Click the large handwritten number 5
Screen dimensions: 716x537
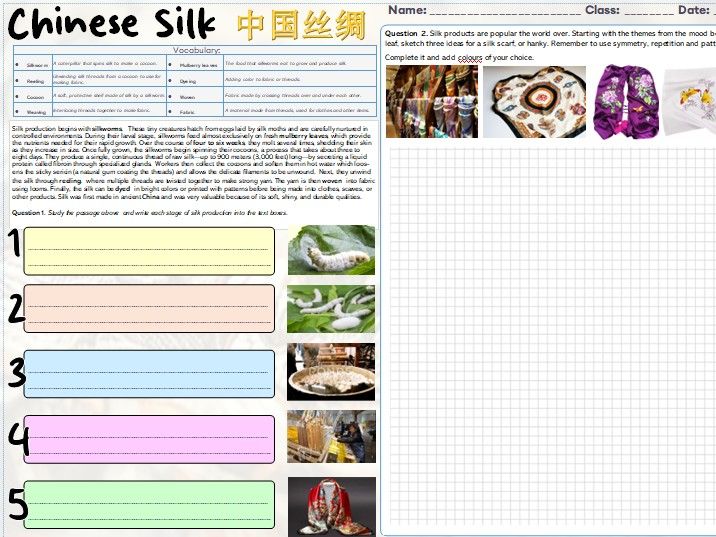coord(18,504)
